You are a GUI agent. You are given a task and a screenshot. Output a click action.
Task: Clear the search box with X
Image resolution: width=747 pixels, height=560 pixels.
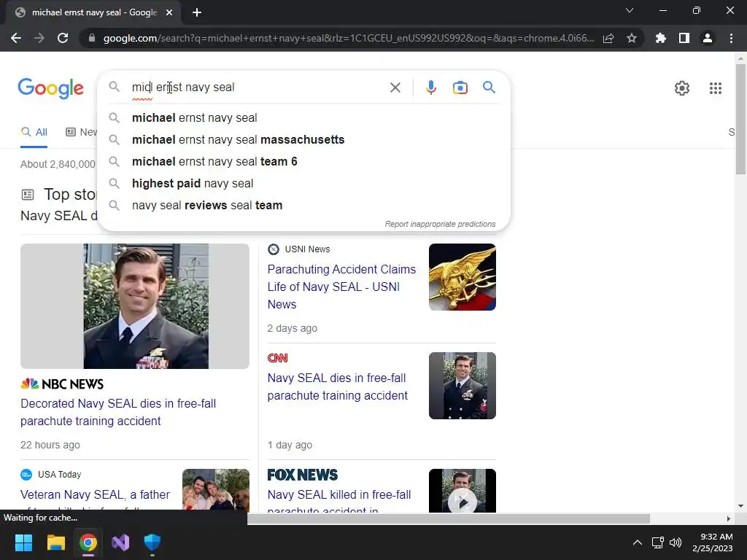point(395,87)
